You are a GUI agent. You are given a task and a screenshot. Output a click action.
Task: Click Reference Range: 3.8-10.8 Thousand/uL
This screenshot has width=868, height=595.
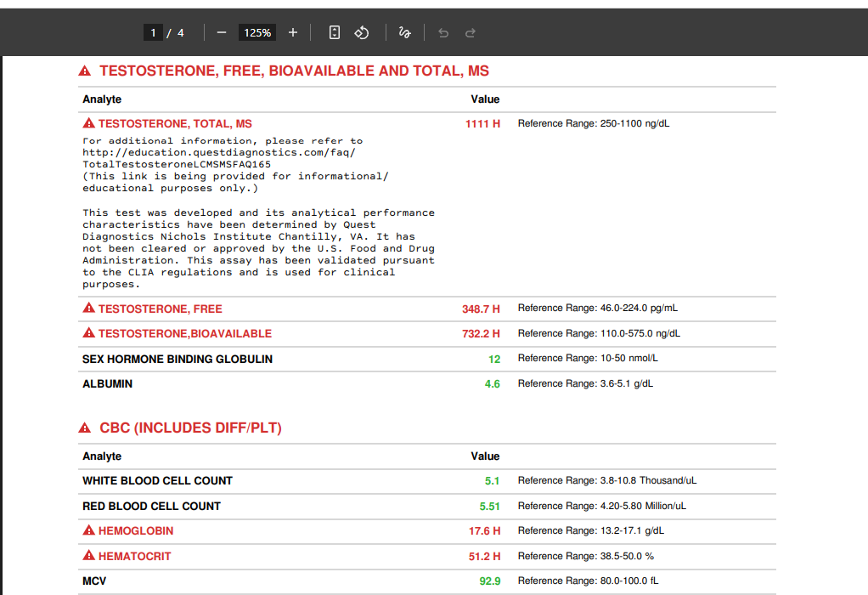607,480
